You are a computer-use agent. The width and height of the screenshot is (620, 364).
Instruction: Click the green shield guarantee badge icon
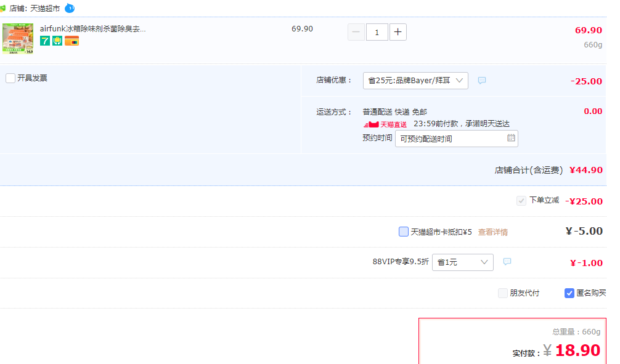(57, 41)
